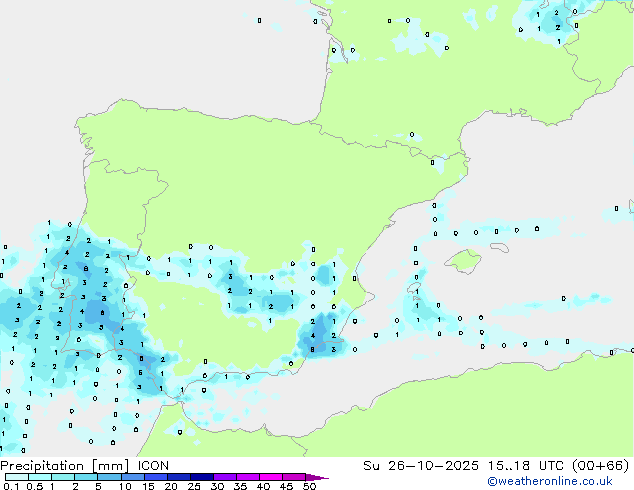
Task: Click the Mallorca island outline on the map
Action: [463, 261]
